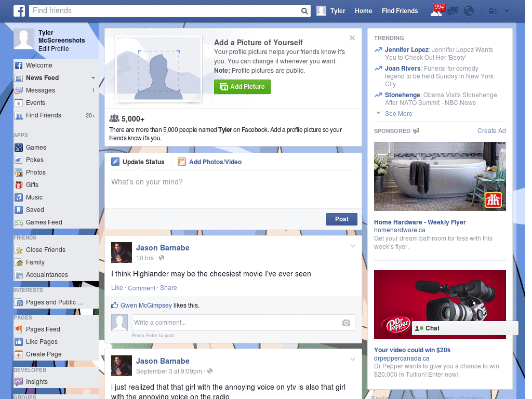The image size is (532, 399).
Task: Click the Post button
Action: click(342, 219)
